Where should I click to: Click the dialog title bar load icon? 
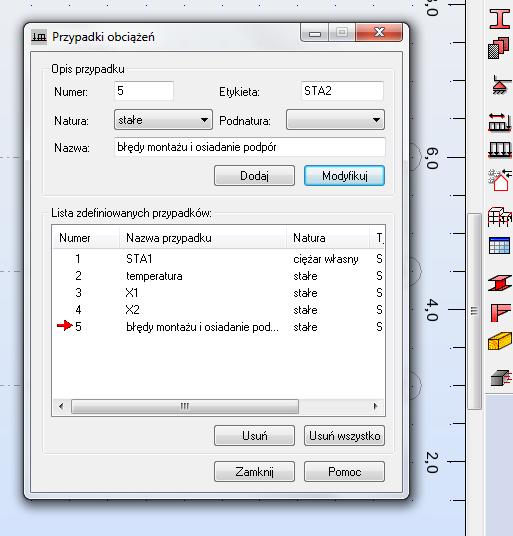coord(39,36)
